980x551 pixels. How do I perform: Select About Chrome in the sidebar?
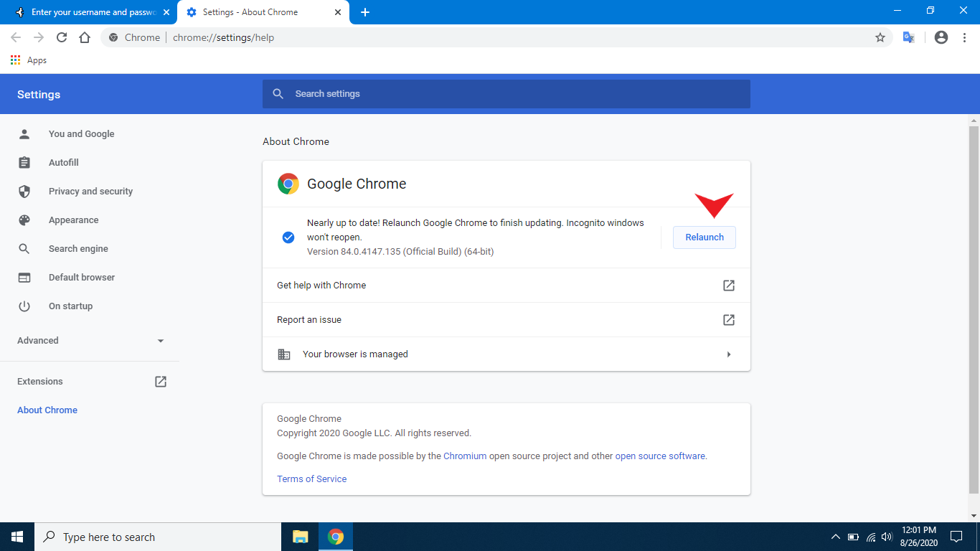pyautogui.click(x=47, y=410)
